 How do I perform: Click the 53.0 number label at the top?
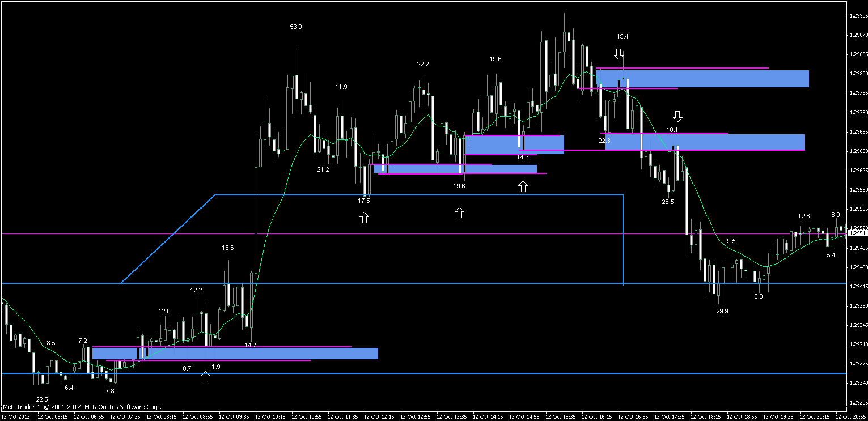tap(295, 26)
